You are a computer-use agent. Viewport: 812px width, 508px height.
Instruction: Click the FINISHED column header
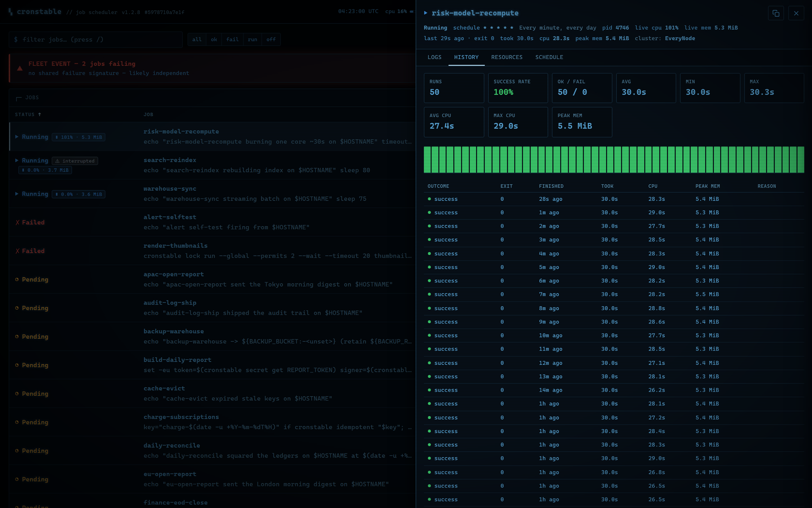pyautogui.click(x=551, y=186)
